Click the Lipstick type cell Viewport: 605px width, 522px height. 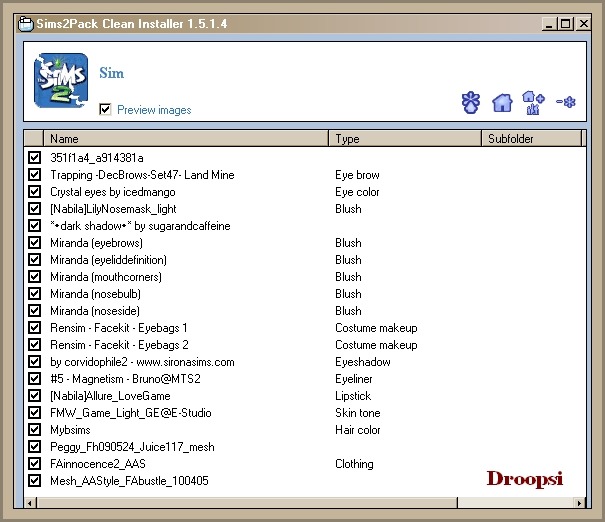[353, 396]
